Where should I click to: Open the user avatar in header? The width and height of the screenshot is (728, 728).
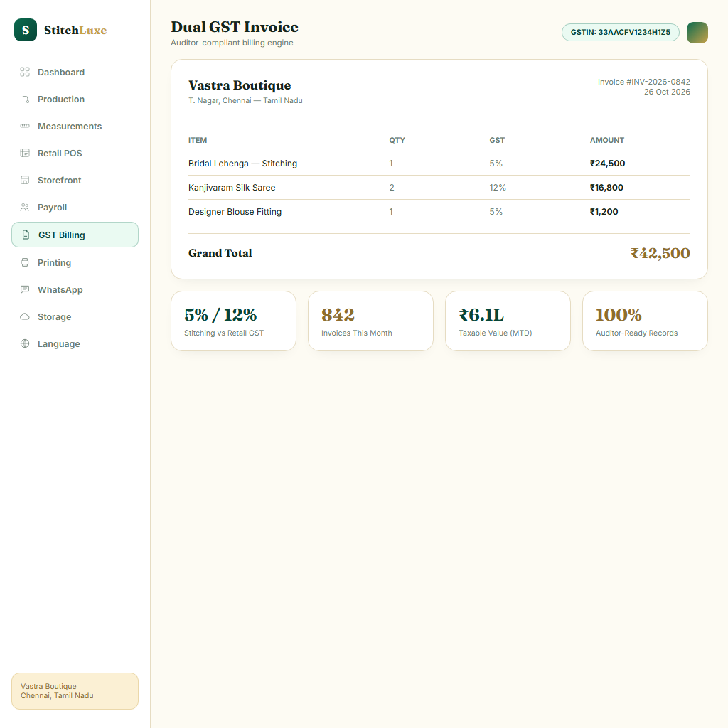(x=697, y=33)
